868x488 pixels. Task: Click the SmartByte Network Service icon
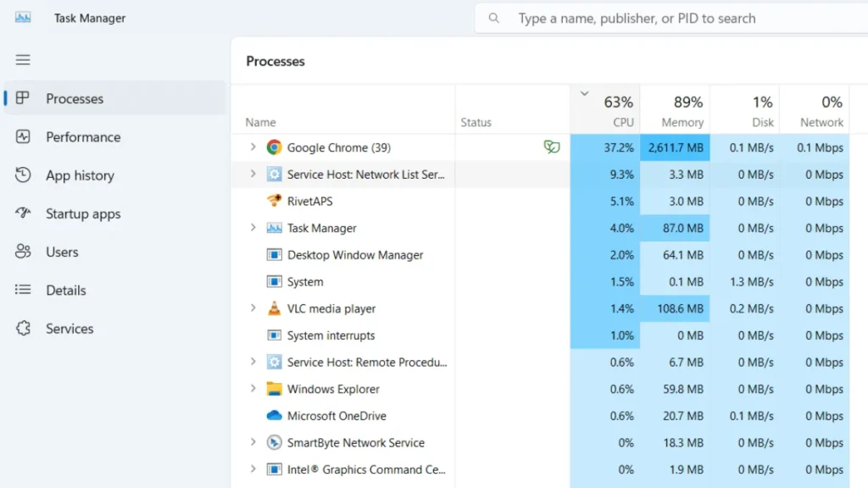pos(274,442)
